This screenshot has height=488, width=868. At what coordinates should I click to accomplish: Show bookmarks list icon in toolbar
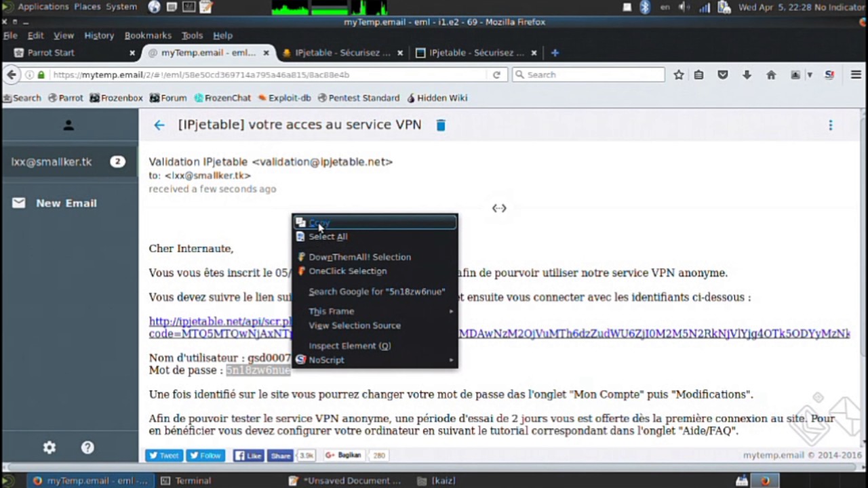[698, 75]
